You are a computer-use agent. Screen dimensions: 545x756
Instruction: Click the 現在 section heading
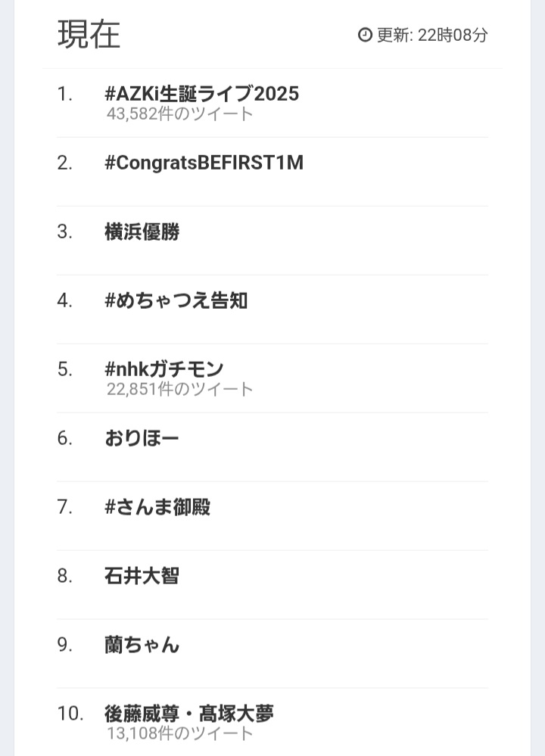point(89,34)
